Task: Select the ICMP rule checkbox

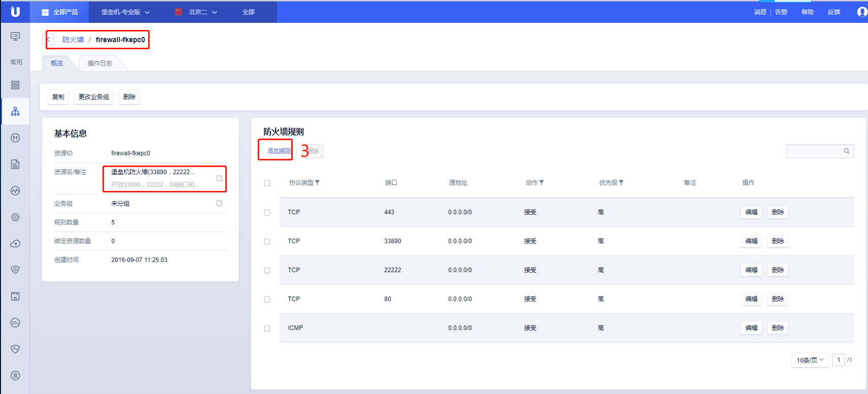Action: [x=267, y=329]
